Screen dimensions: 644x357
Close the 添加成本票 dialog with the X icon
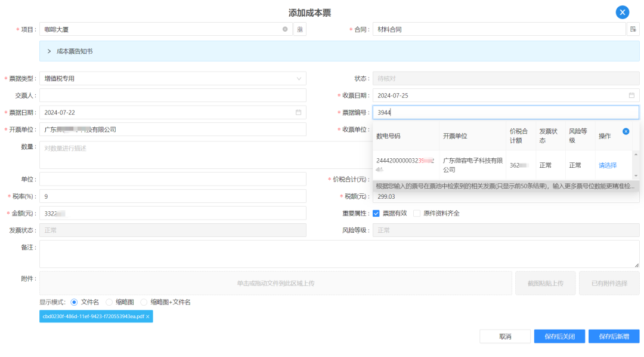click(x=623, y=12)
